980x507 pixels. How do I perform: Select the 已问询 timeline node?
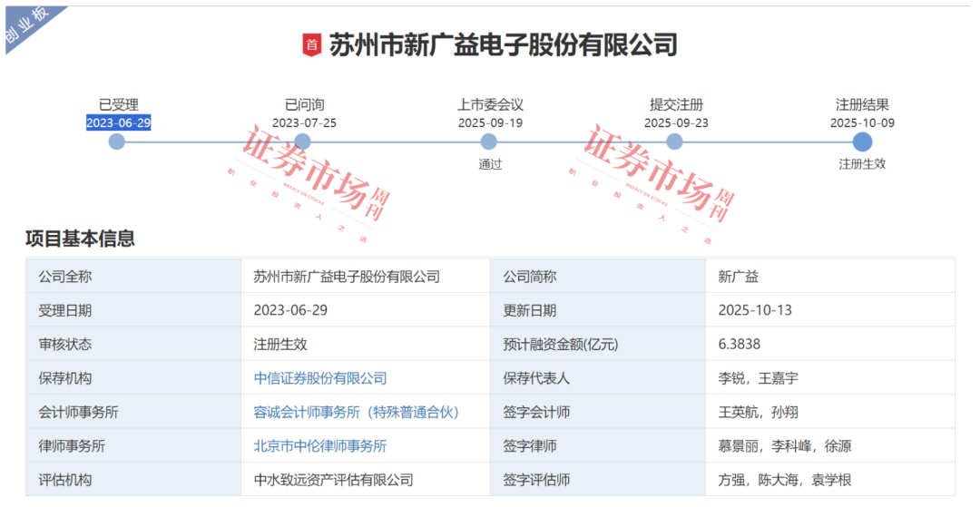(x=303, y=141)
